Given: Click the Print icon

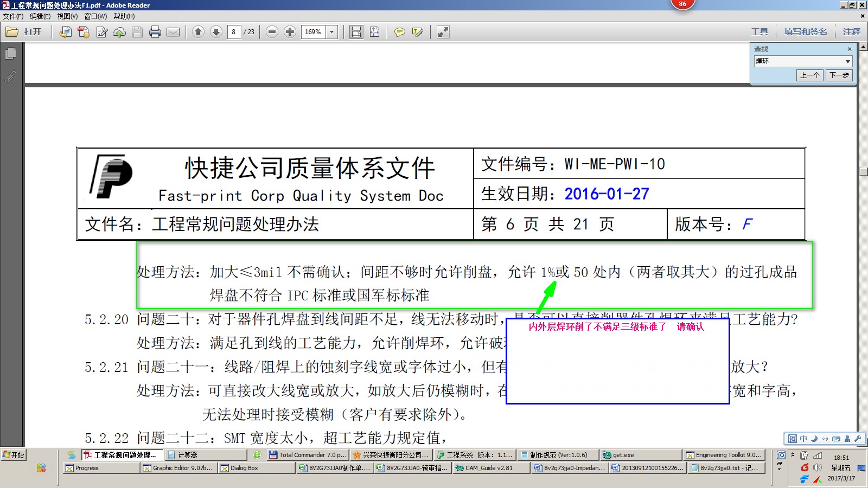Looking at the screenshot, I should 155,32.
